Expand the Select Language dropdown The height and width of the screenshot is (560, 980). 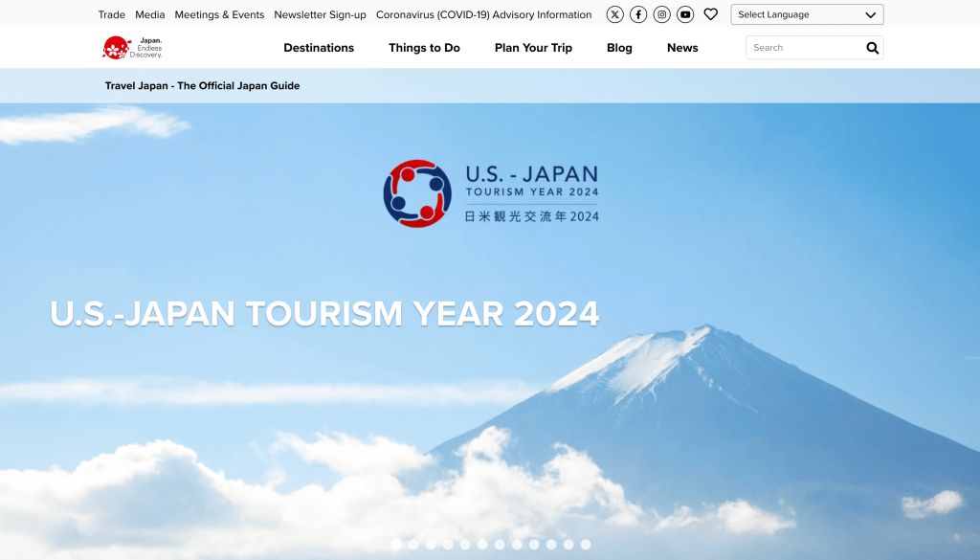(807, 14)
